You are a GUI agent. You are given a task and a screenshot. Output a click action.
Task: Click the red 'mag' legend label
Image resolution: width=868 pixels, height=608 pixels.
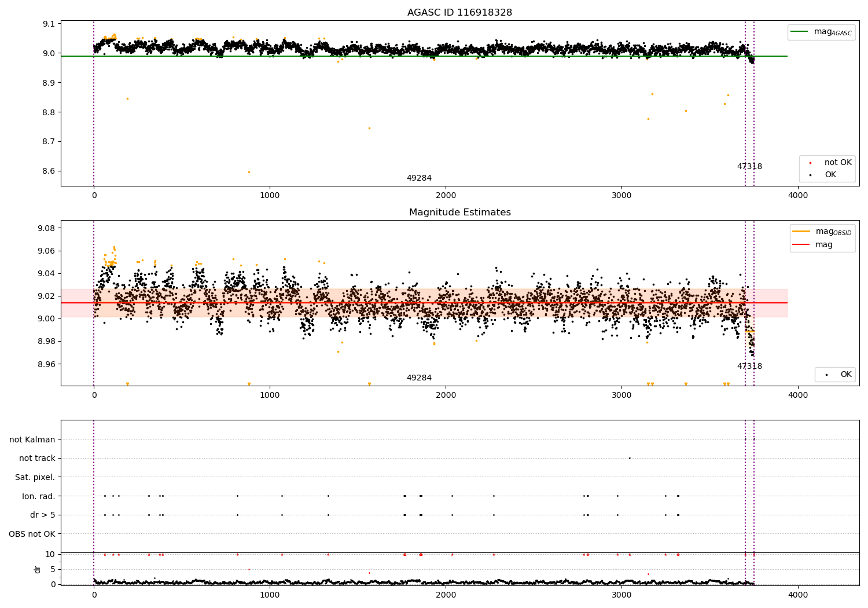tap(824, 245)
